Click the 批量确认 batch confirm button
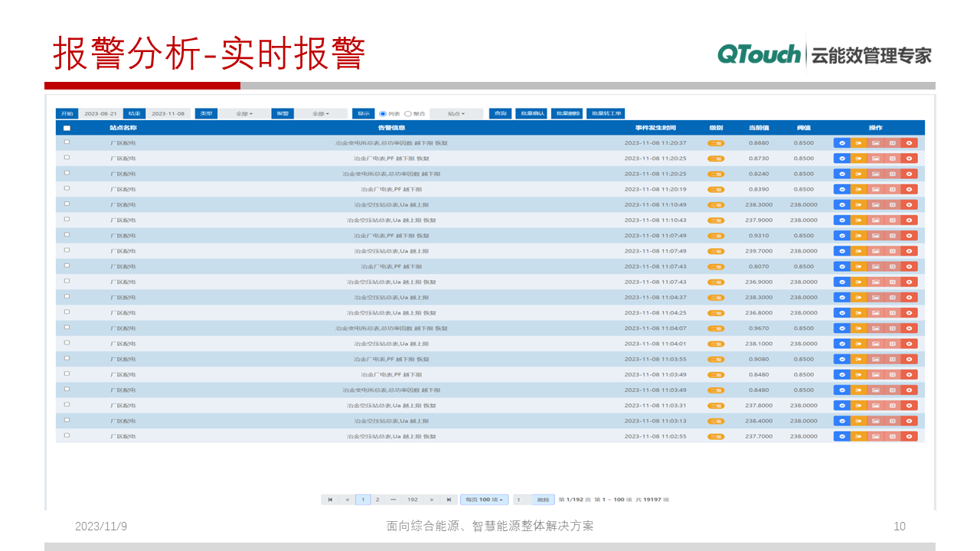 (x=532, y=113)
